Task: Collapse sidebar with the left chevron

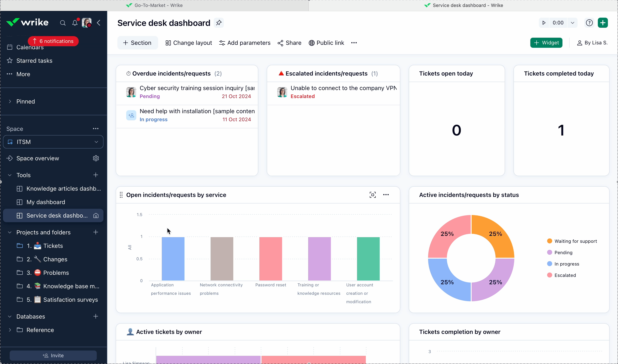Action: click(99, 23)
